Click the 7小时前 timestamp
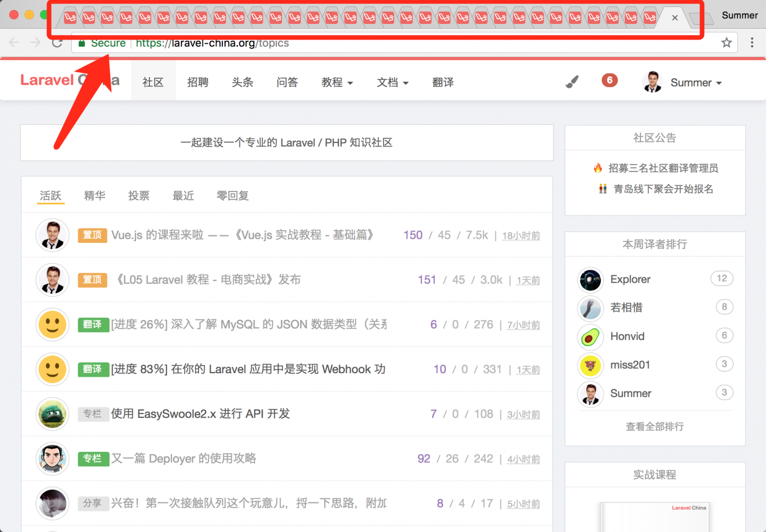The height and width of the screenshot is (532, 766). (x=523, y=325)
